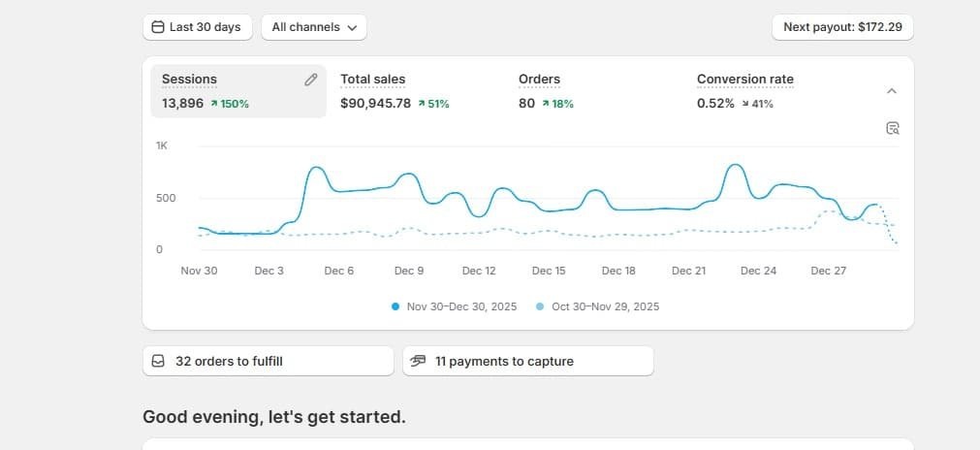Click the Dec 24 axis label
This screenshot has height=450, width=980.
pyautogui.click(x=759, y=271)
